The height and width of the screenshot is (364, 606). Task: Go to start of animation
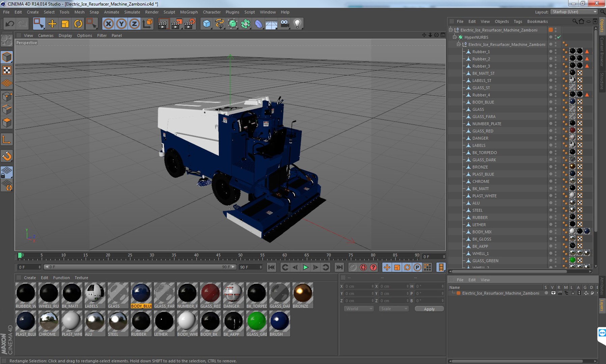(x=271, y=267)
